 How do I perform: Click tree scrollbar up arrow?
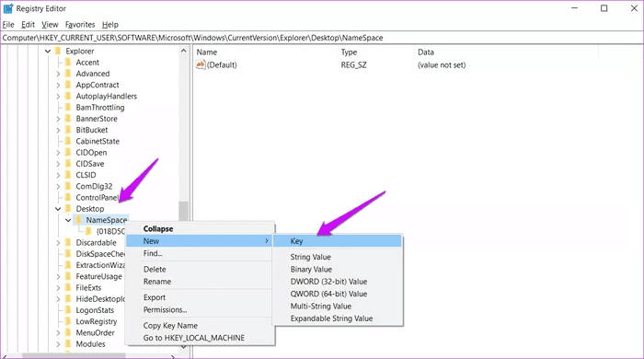pos(184,52)
